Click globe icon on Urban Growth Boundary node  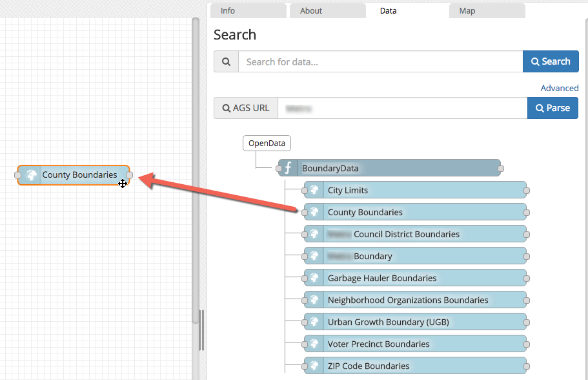[314, 322]
